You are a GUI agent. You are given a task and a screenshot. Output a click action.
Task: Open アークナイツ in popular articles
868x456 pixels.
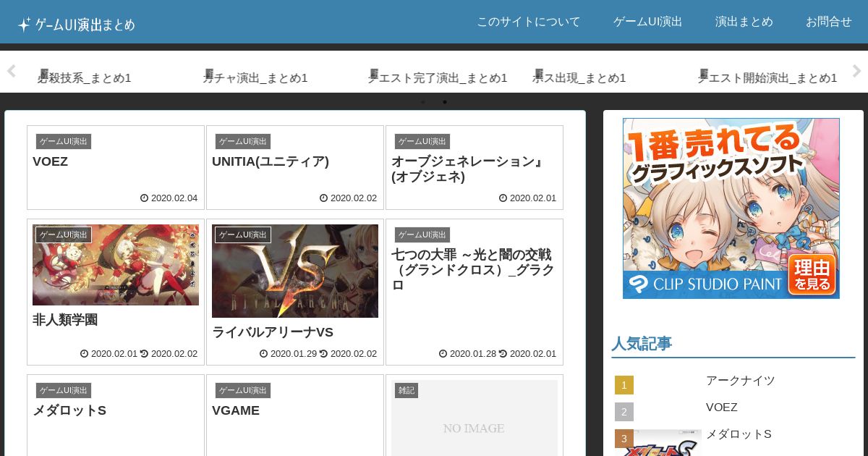coord(741,380)
